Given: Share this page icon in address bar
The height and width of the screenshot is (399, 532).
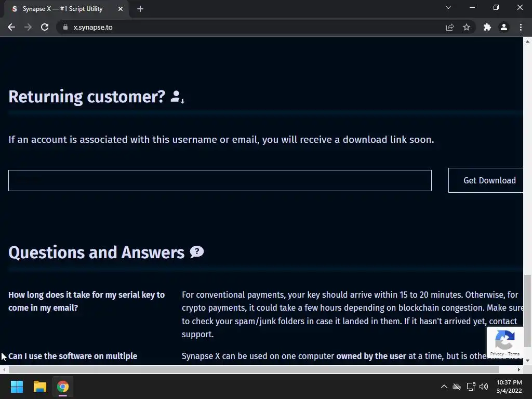Looking at the screenshot, I should coord(450,27).
